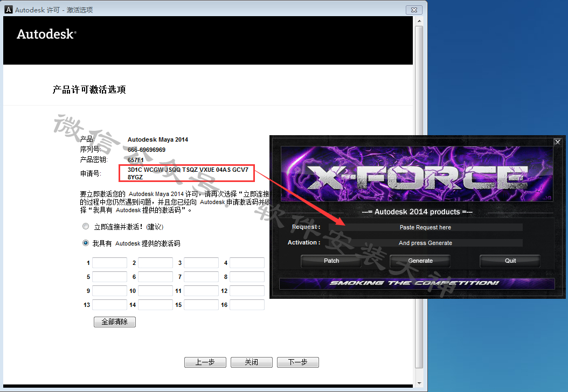Click the Autodesk icon in the title bar

pyautogui.click(x=8, y=10)
